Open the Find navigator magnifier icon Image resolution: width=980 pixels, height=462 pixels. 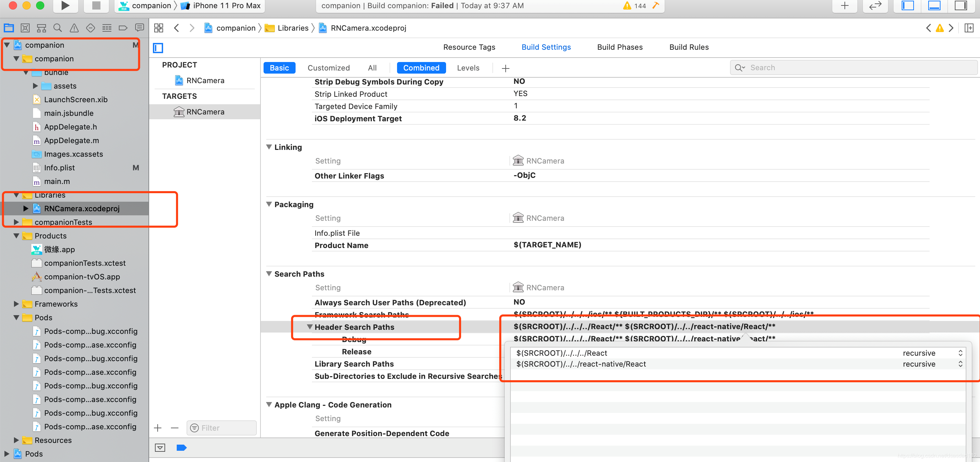click(x=58, y=28)
